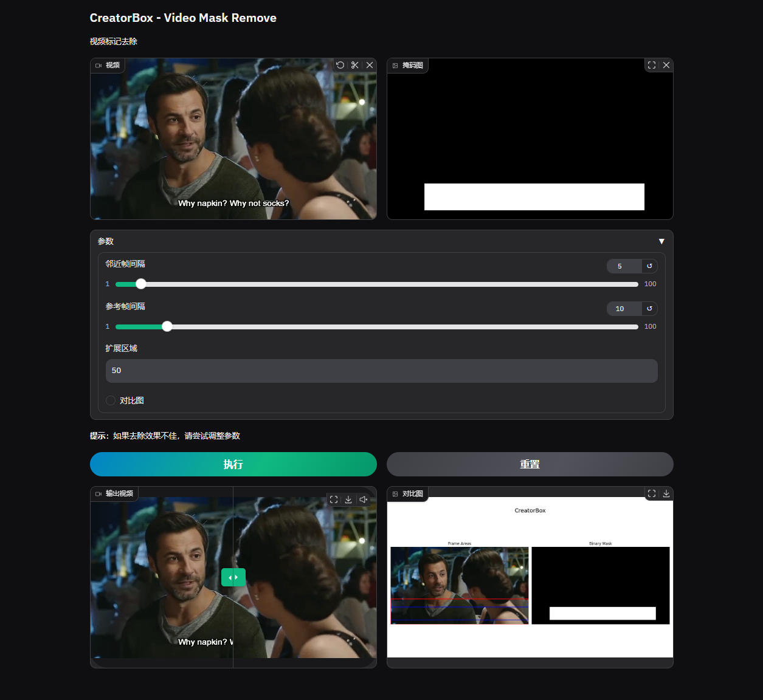View the 对比图 comparison image fullscreen
This screenshot has height=700, width=763.
[652, 493]
